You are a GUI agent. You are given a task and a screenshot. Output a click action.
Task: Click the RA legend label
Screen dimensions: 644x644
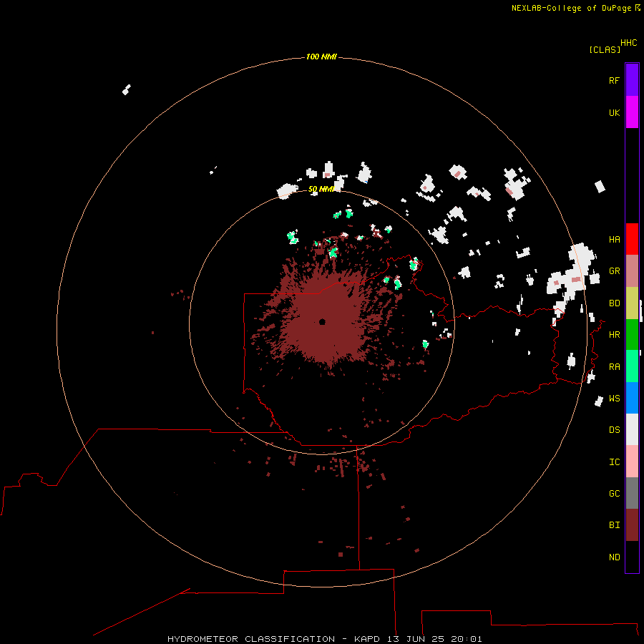tap(614, 366)
